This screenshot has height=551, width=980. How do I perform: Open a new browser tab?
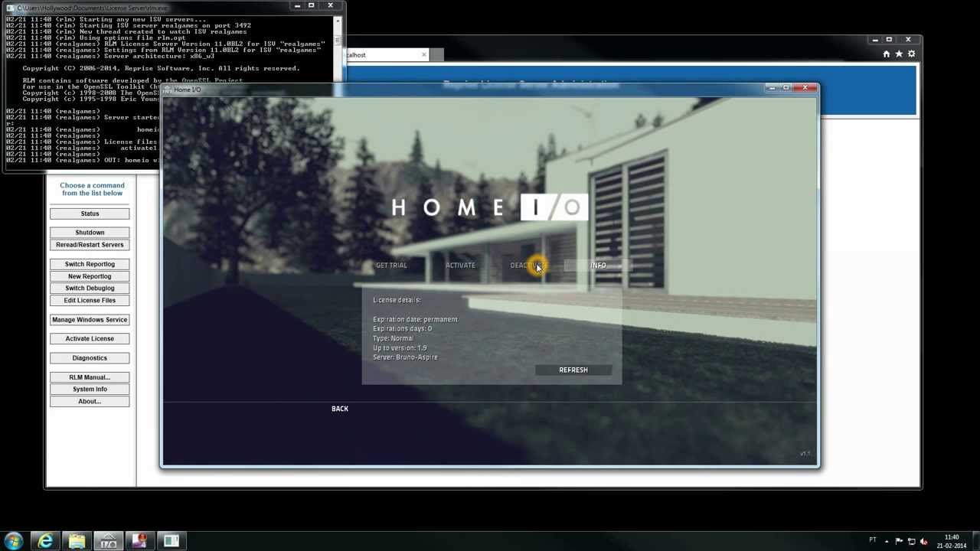click(x=436, y=55)
